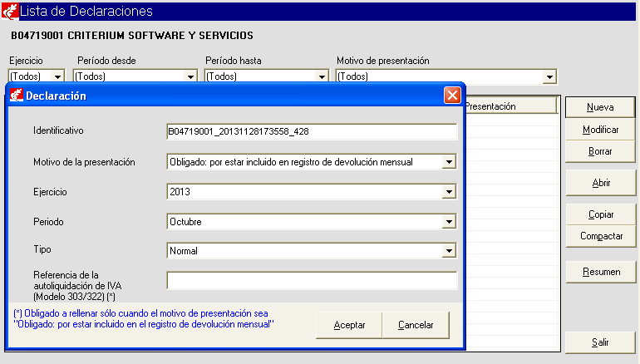Click the Periodo label in the dialog
The image size is (640, 364).
point(48,222)
